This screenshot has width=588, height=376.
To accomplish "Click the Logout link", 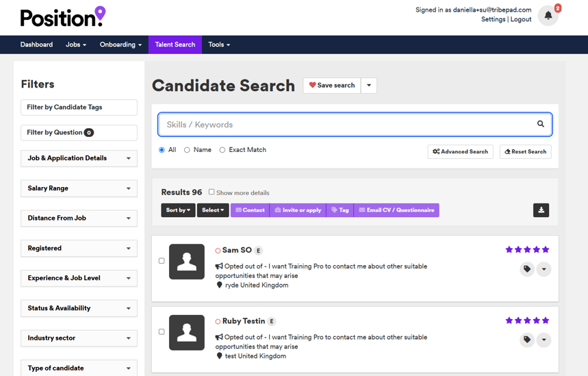I will (x=521, y=19).
